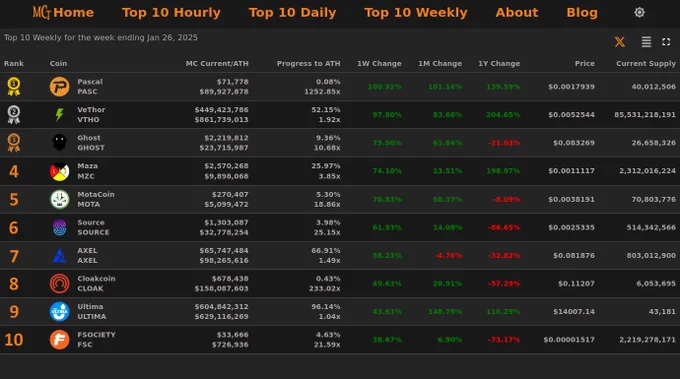Open the settings gear icon
The height and width of the screenshot is (379, 680).
(x=639, y=13)
